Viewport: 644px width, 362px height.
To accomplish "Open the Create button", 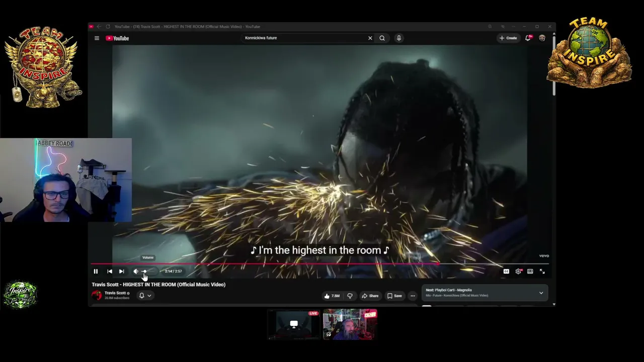I will coord(508,38).
